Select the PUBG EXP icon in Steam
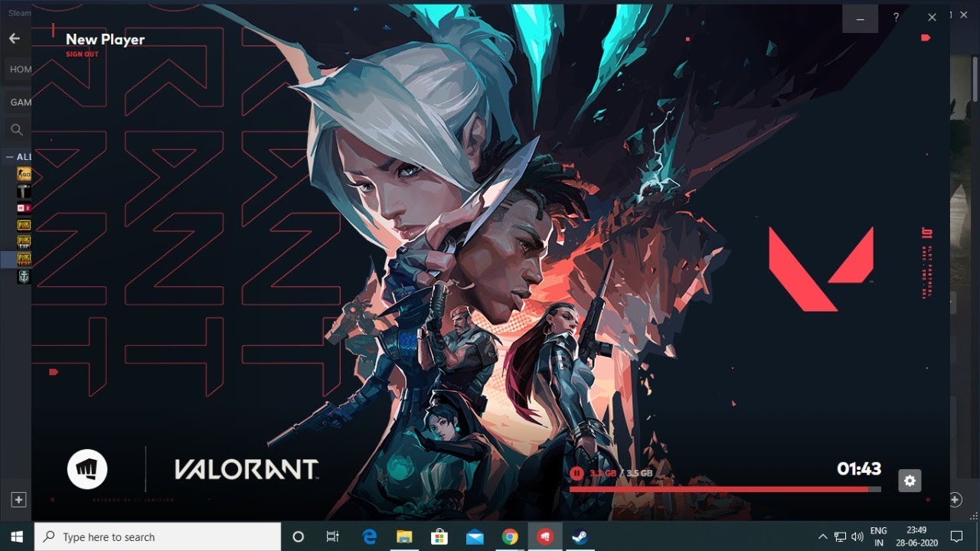 (24, 242)
